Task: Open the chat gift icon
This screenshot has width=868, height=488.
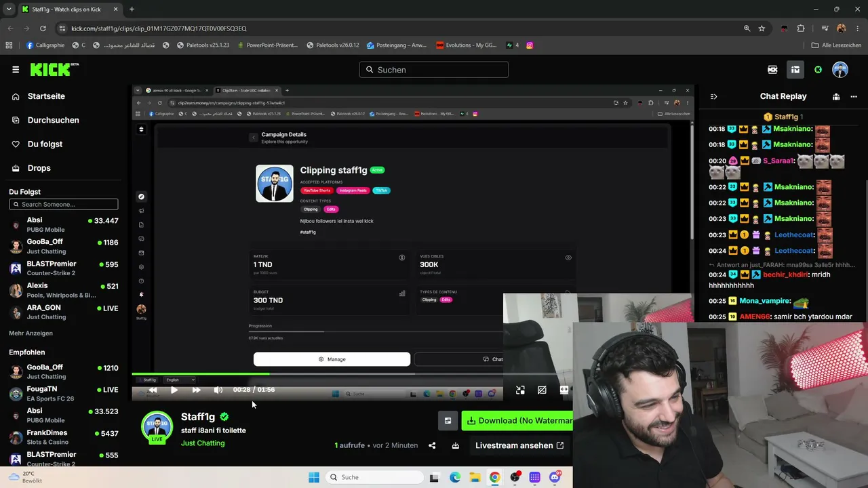Action: click(836, 96)
